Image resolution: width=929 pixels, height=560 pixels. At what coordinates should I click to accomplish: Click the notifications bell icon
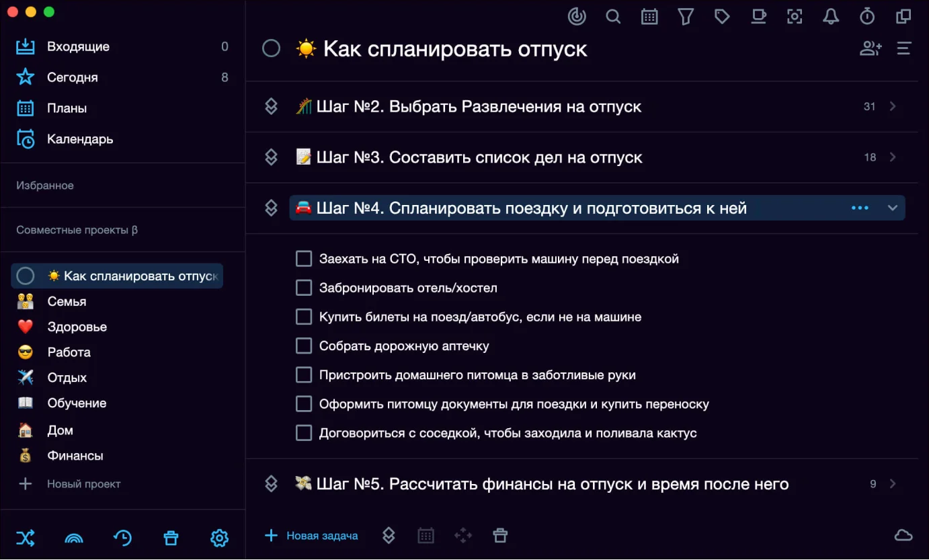pyautogui.click(x=831, y=17)
